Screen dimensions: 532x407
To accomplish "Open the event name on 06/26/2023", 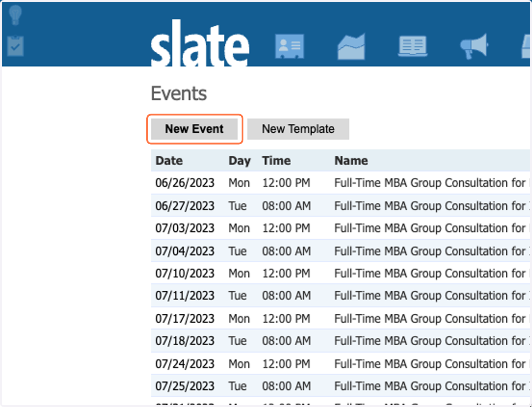I will point(432,183).
